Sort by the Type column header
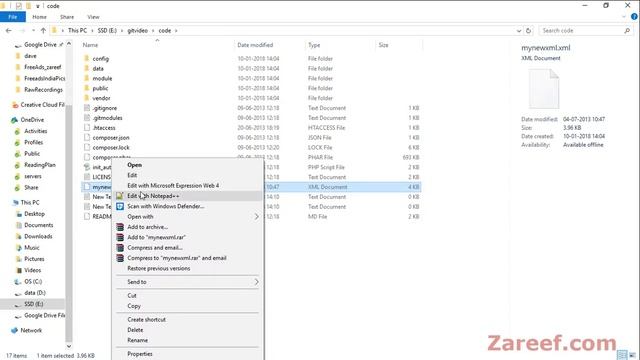This screenshot has width=640, height=360. pos(314,45)
